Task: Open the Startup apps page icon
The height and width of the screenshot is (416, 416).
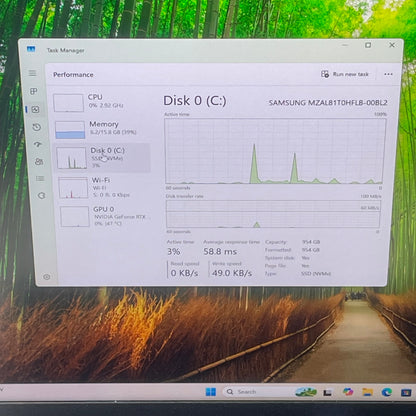Action: [x=38, y=144]
